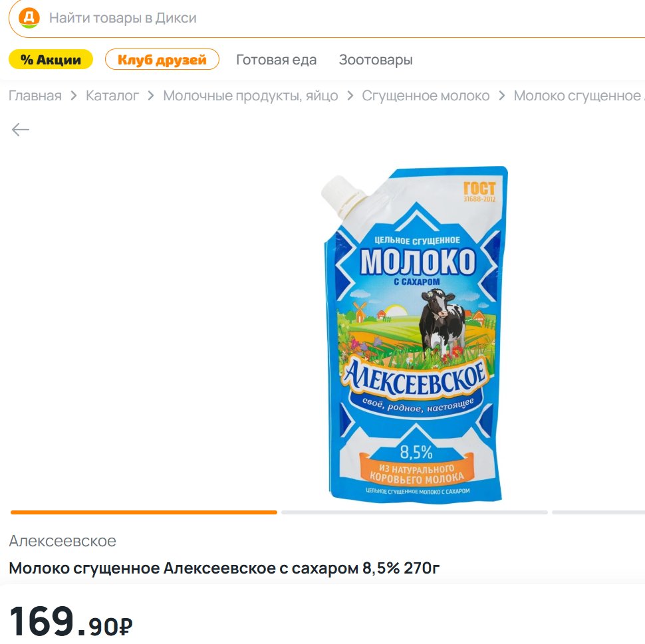The height and width of the screenshot is (644, 645).
Task: Open the gray "Алексеевское" brand link above the title
Action: coord(63,541)
